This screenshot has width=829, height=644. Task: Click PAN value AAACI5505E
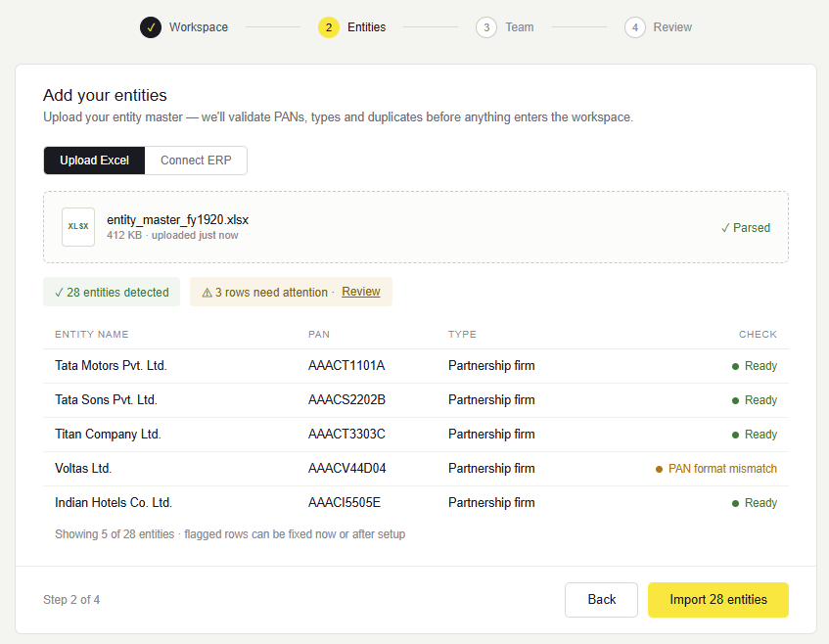[345, 503]
